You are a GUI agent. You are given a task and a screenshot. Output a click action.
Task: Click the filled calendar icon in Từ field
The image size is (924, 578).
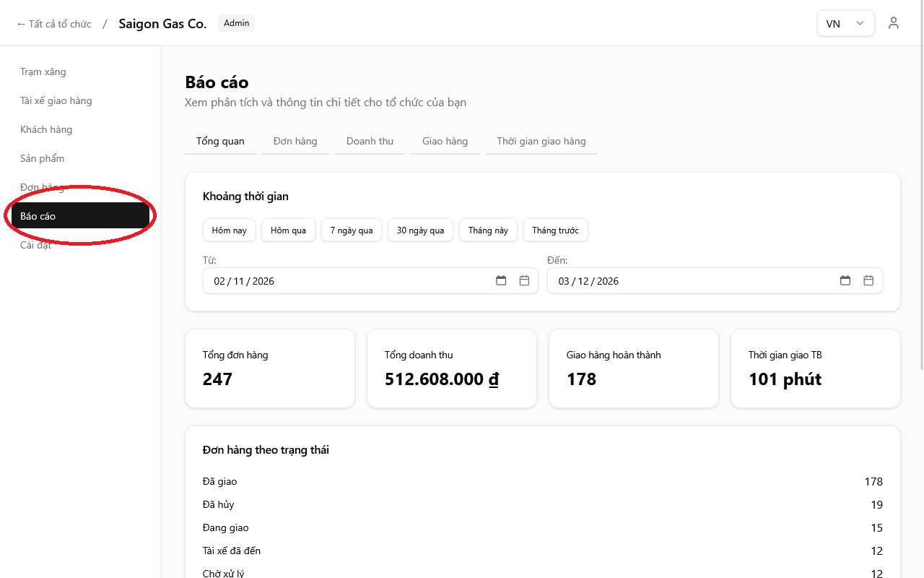[x=501, y=281]
